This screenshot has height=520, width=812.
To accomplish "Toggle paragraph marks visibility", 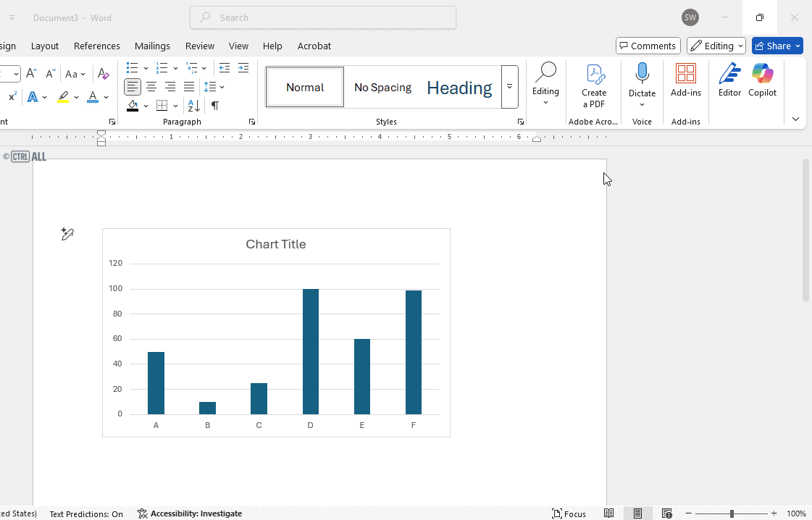I will [x=214, y=105].
